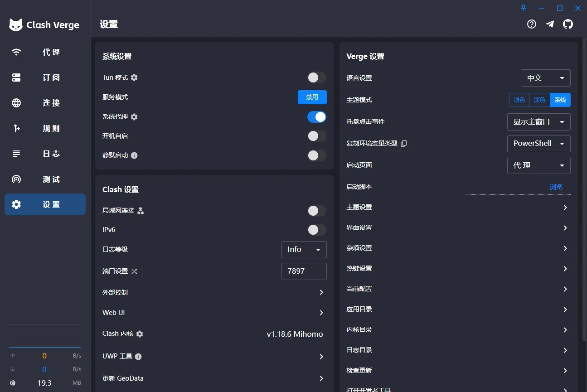This screenshot has height=392, width=587.
Task: Open the PowerShell environment type dropdown
Action: (x=539, y=143)
